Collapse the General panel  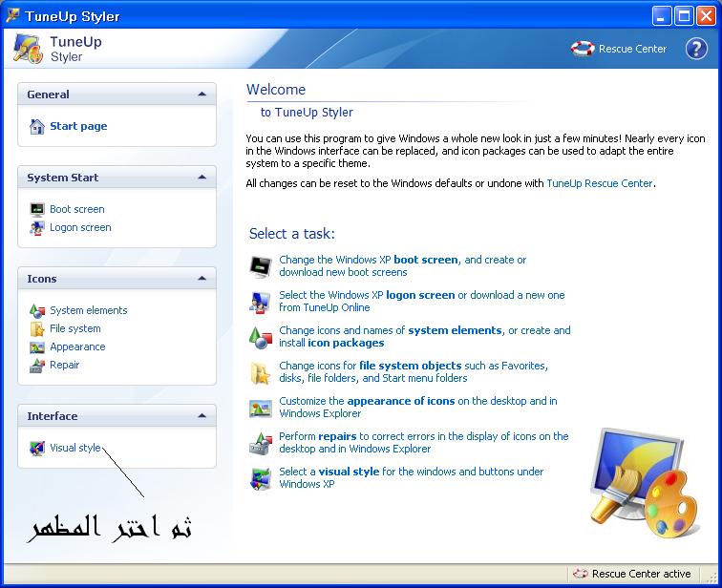click(202, 94)
